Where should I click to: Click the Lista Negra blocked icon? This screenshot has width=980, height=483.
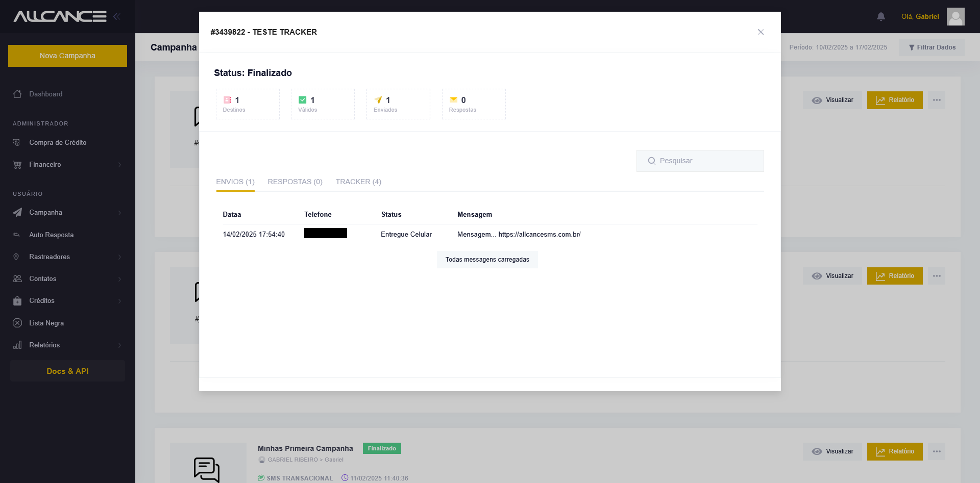tap(17, 323)
